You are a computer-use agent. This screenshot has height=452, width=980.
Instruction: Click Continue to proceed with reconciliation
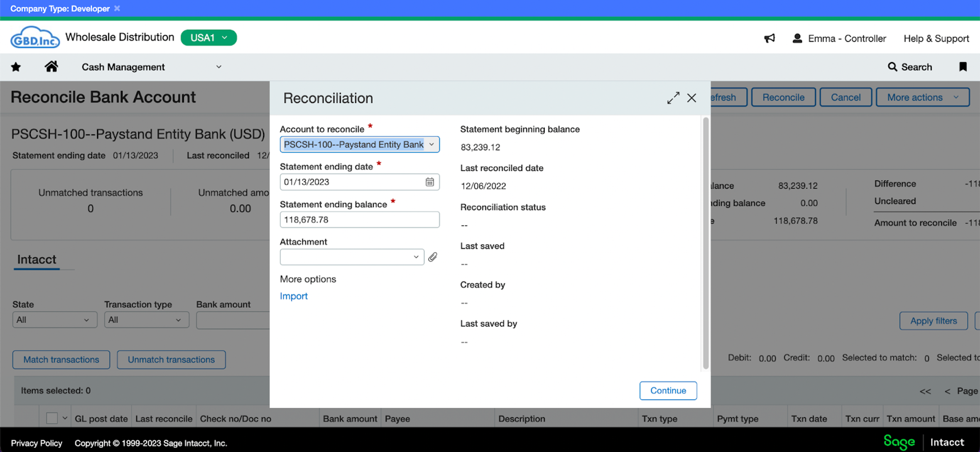tap(668, 390)
